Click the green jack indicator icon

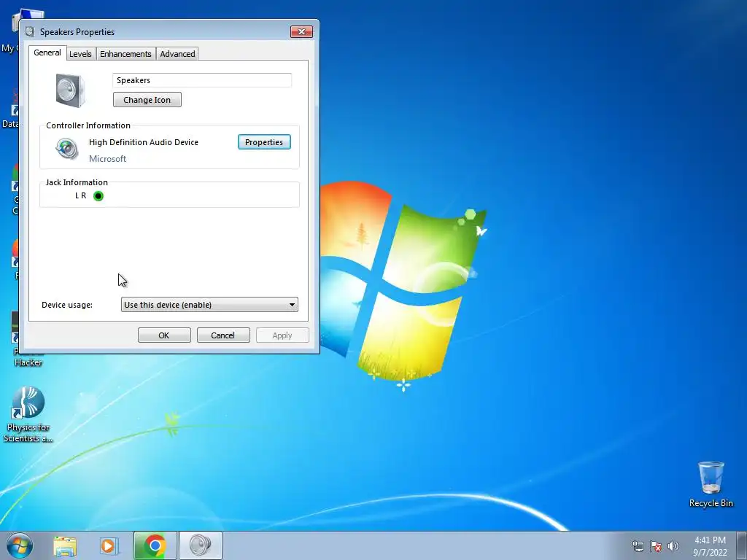[98, 195]
